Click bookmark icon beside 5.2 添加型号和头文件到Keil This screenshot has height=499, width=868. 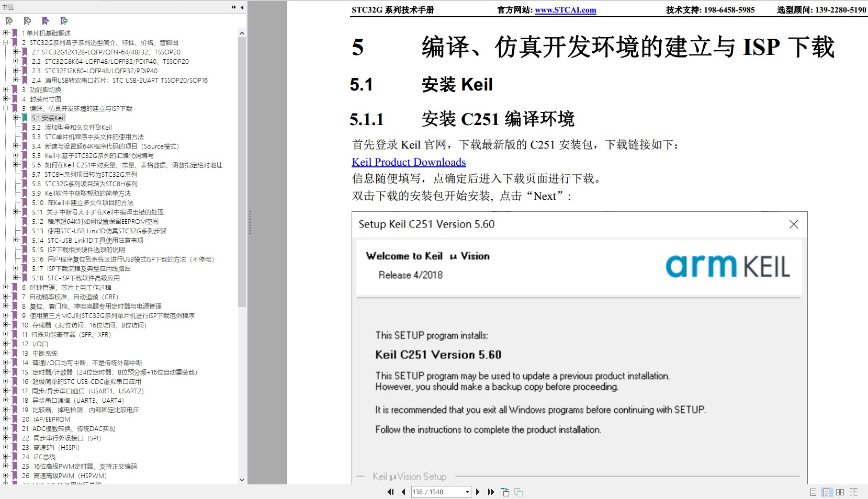click(x=25, y=127)
